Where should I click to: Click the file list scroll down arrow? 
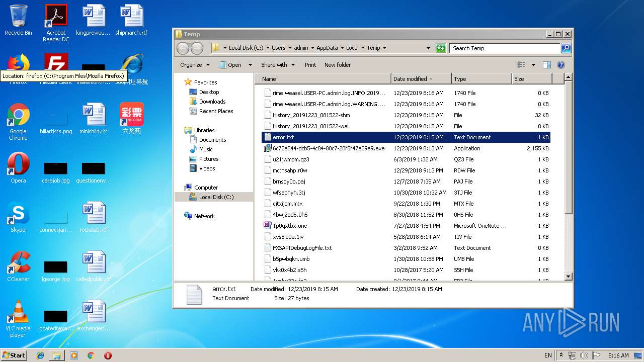tap(568, 276)
